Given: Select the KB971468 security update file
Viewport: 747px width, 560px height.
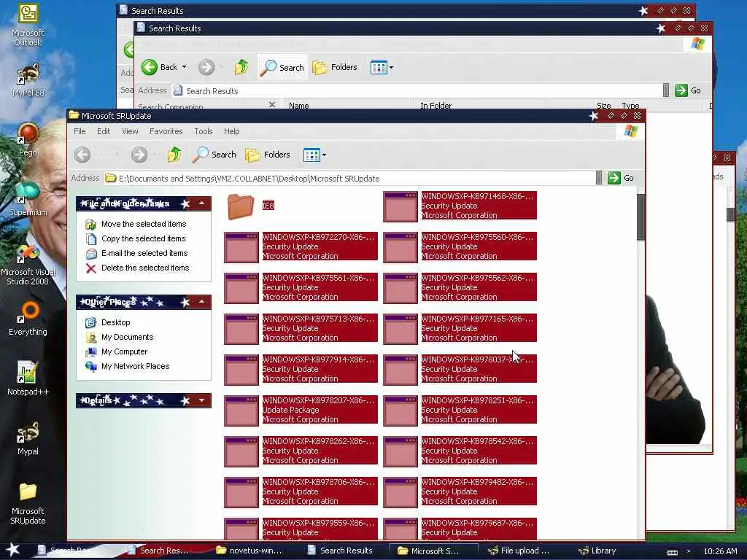Looking at the screenshot, I should (460, 206).
